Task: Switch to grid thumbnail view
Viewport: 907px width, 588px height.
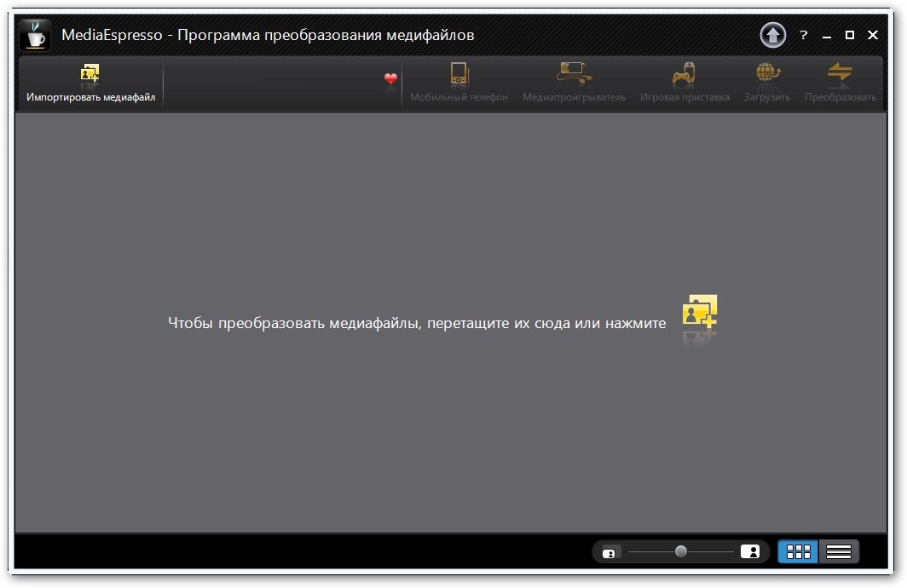Action: click(798, 551)
